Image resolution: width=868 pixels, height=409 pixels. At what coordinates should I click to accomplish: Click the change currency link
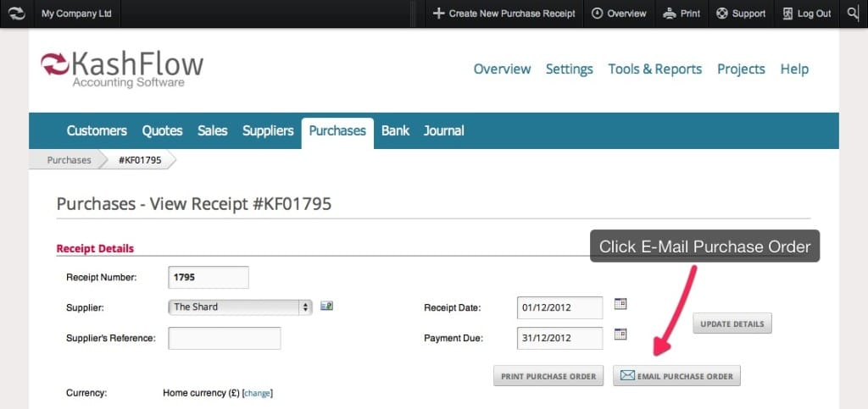click(x=258, y=393)
